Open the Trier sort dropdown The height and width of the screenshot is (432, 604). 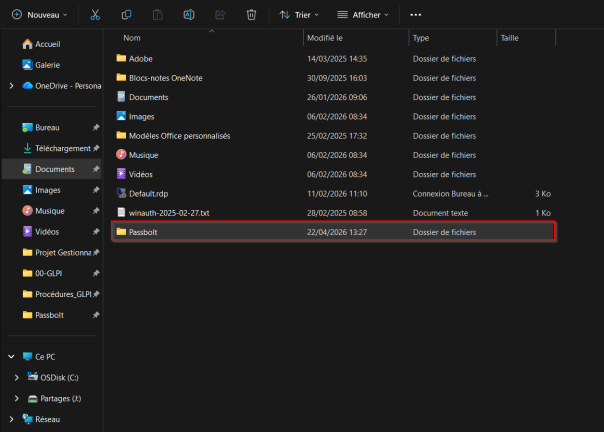301,15
